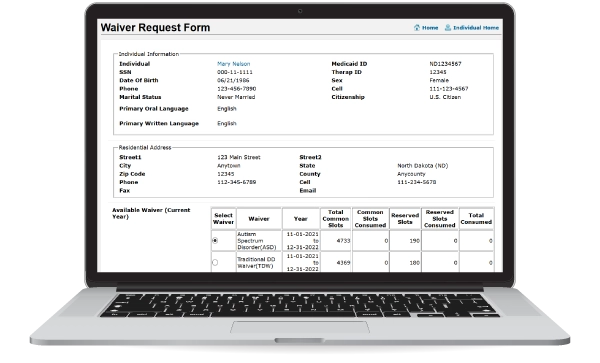600x363 pixels.
Task: Select the Traditional DD Waiver radio
Action: 215,262
